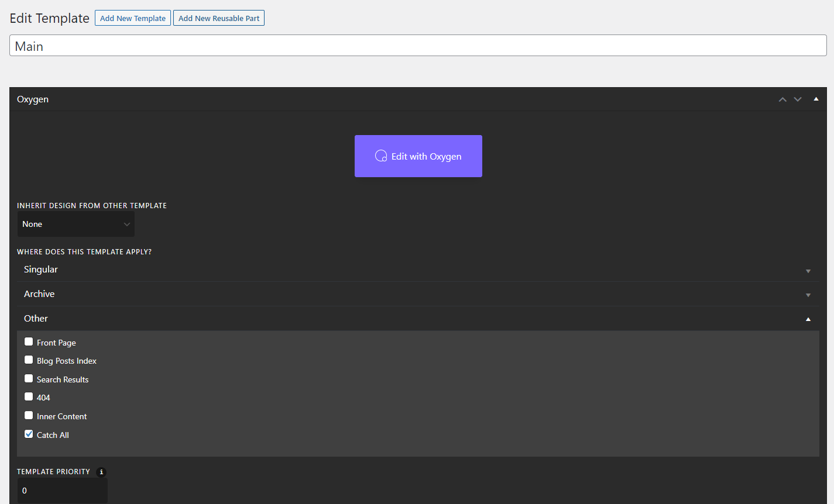Enable Blog Posts Index checkbox
The width and height of the screenshot is (834, 504).
click(29, 360)
